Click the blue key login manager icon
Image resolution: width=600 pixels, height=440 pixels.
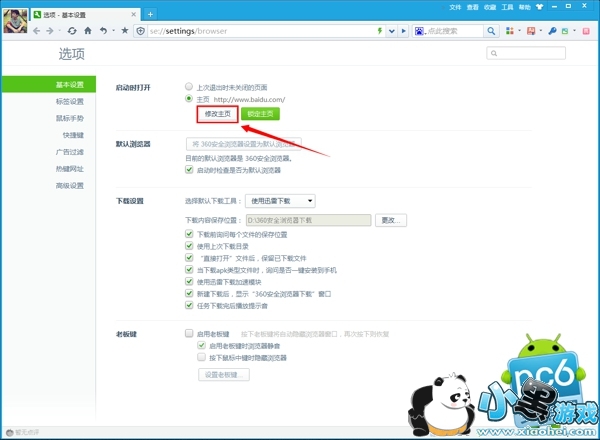click(x=552, y=31)
